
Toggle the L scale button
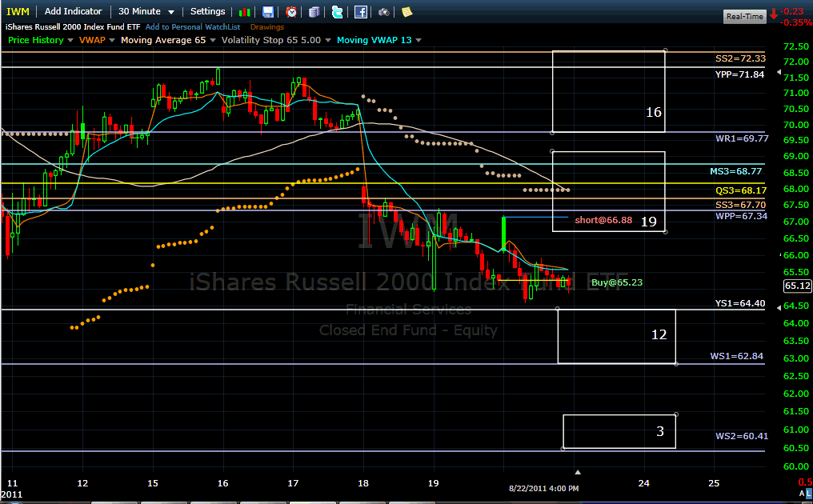[x=809, y=493]
